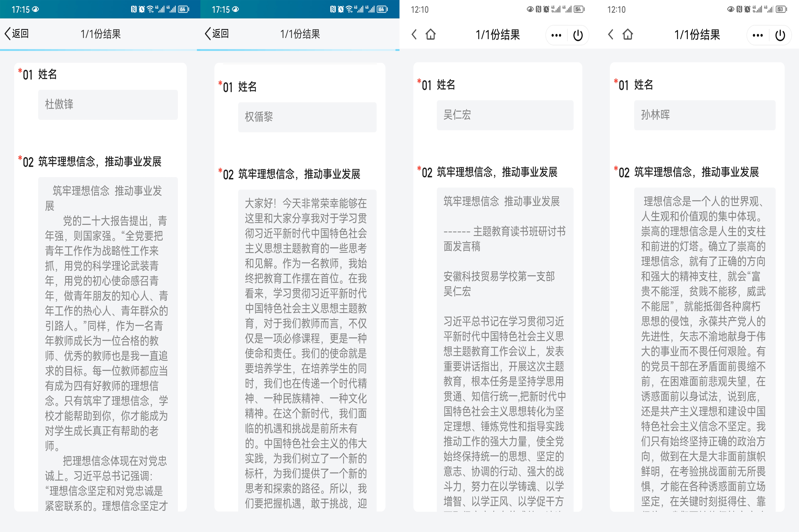Image resolution: width=799 pixels, height=532 pixels.
Task: Tap back chevron in 吴仁宏 screen
Action: coord(414,35)
